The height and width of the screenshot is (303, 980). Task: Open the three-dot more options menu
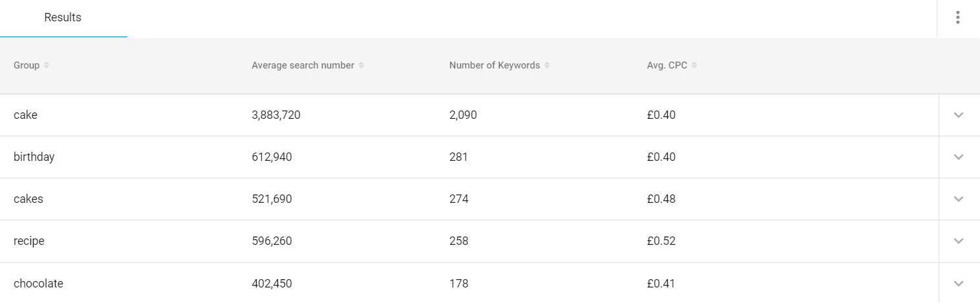coord(957,17)
